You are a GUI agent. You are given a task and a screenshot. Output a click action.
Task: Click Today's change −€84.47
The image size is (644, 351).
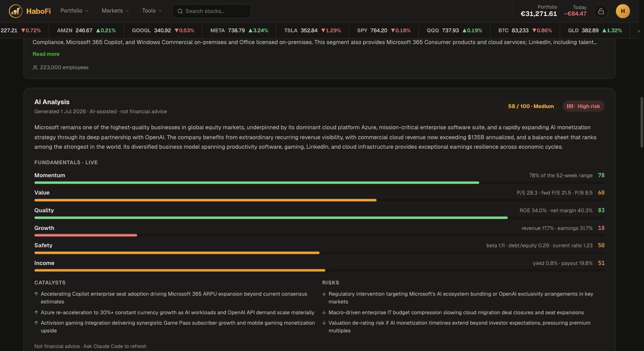[x=575, y=14]
